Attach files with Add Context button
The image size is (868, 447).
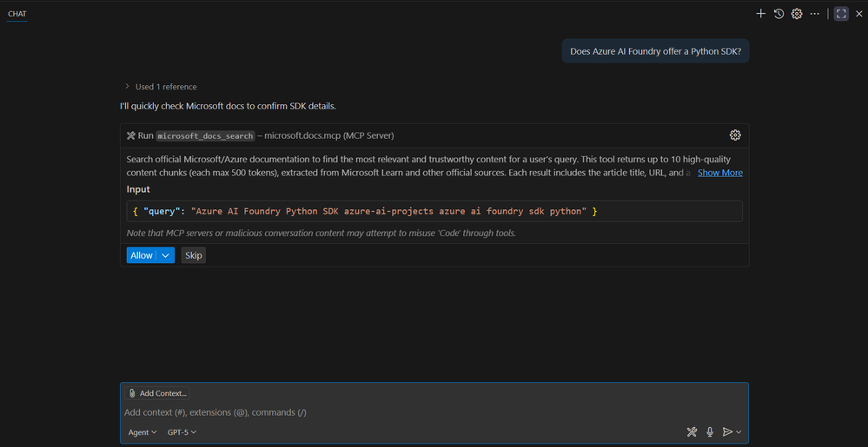pos(157,393)
